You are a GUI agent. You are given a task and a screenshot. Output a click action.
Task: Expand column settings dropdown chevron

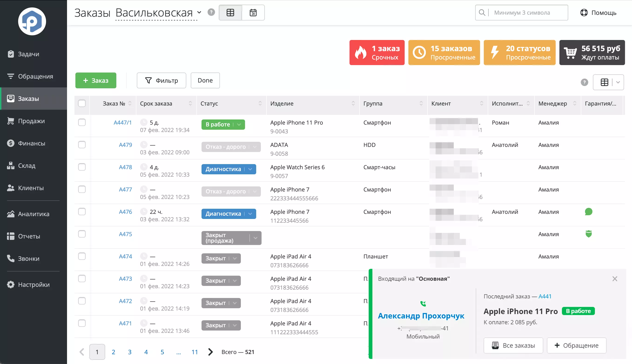(618, 82)
